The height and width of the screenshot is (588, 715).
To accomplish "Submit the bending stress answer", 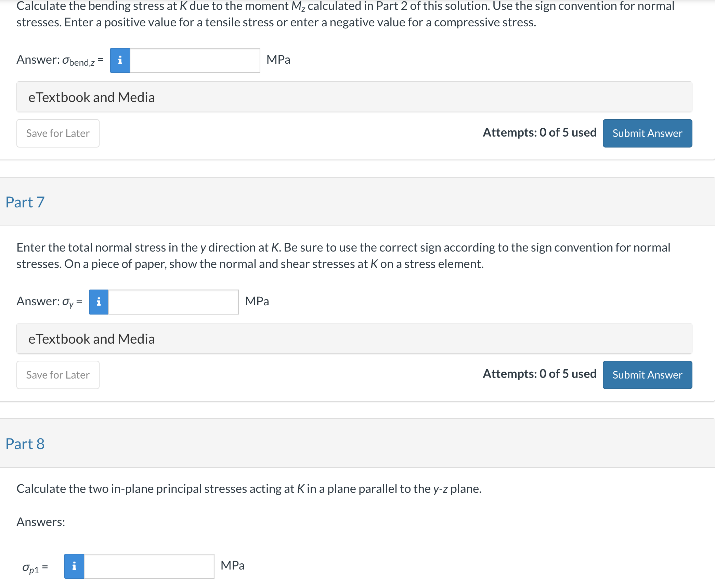I will click(x=647, y=133).
